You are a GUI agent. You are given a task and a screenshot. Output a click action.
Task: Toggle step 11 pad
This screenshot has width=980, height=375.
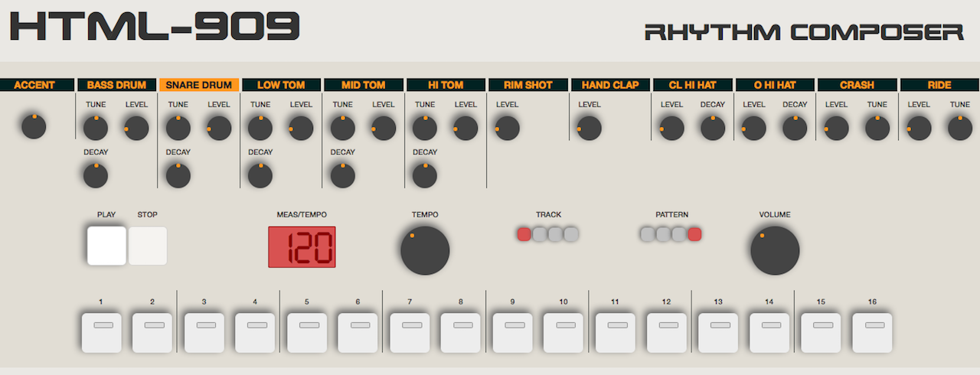[x=616, y=333]
